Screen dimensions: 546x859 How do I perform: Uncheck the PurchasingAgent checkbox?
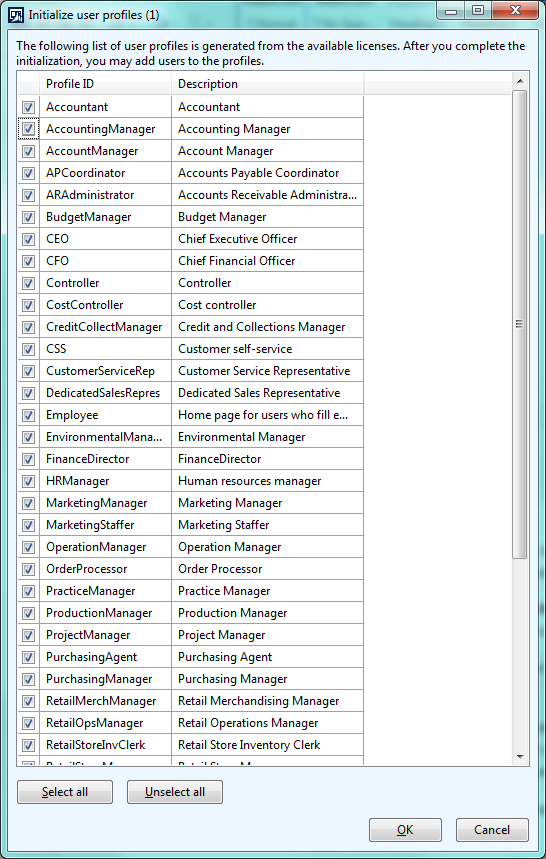pyautogui.click(x=28, y=657)
